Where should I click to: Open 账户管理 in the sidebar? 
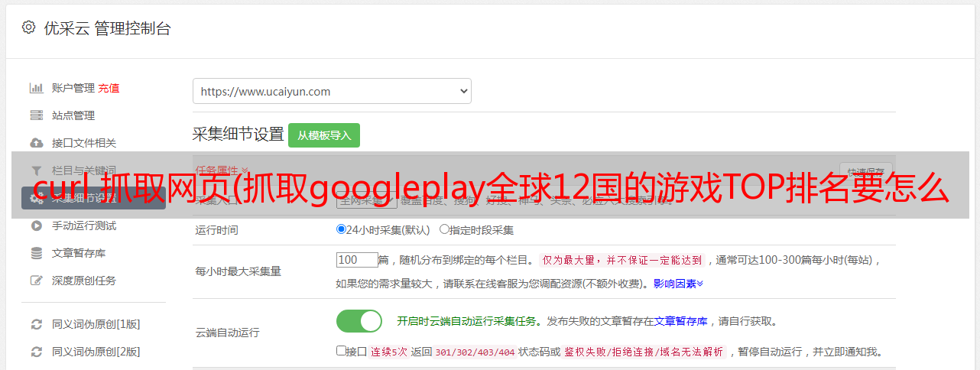tap(73, 88)
